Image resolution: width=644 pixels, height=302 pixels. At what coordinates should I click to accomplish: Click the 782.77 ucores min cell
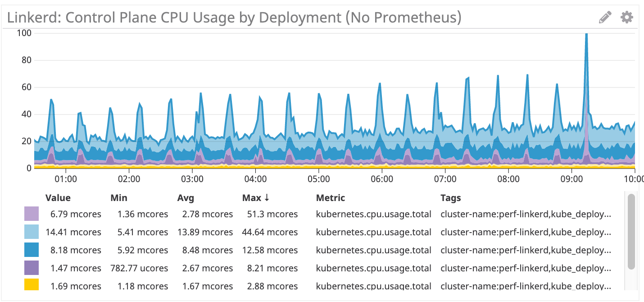pos(139,268)
